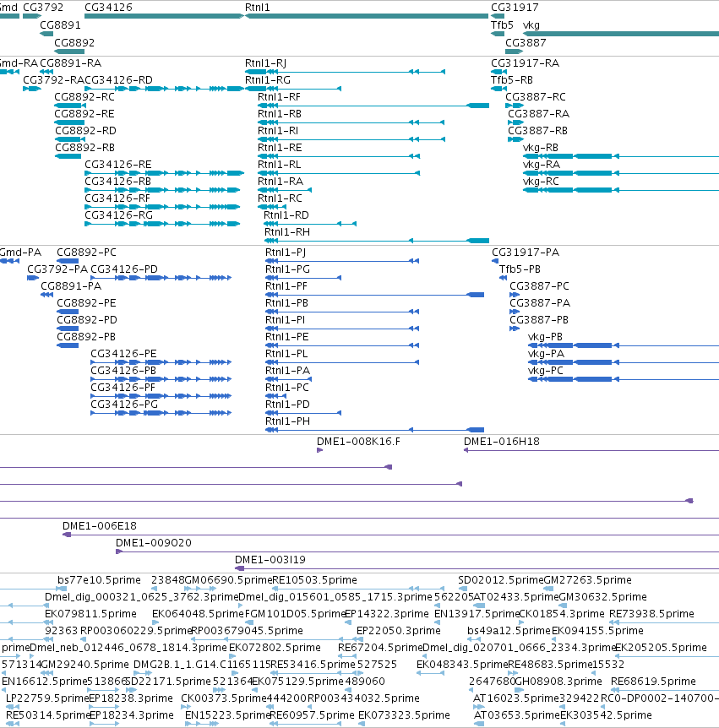Select transcript CG8892-RB
The image size is (719, 728).
pos(85,148)
